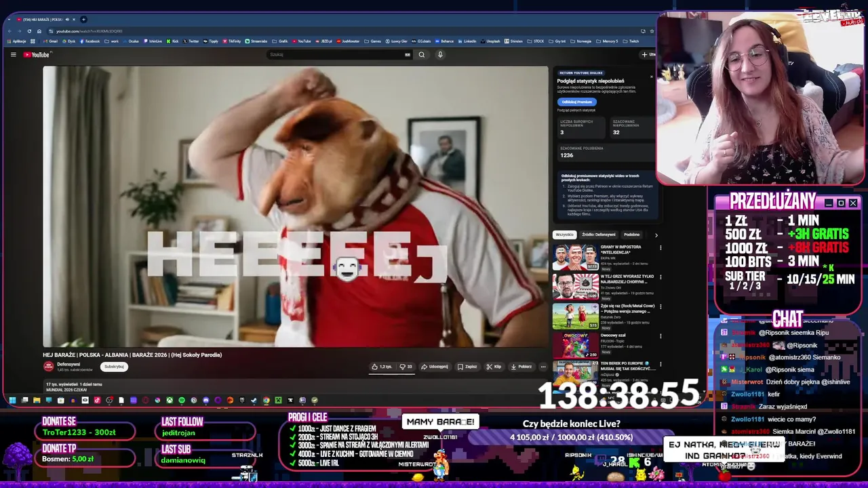Close the Return YouTube Dislike panel

652,75
